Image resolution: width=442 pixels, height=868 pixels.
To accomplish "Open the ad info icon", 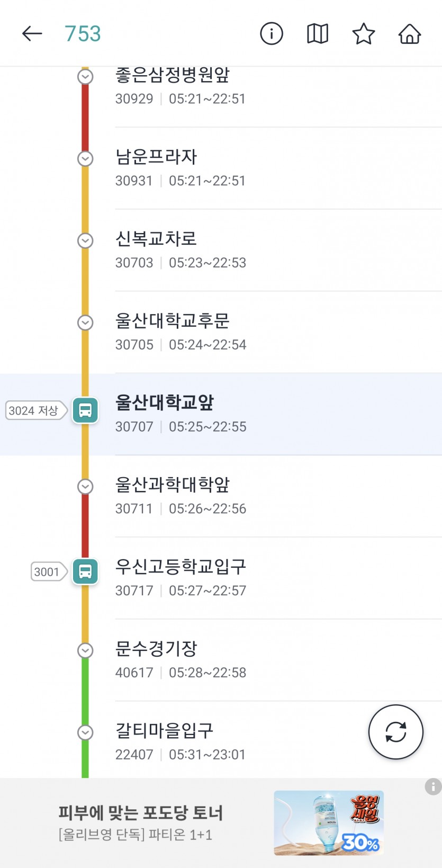I will click(x=433, y=786).
